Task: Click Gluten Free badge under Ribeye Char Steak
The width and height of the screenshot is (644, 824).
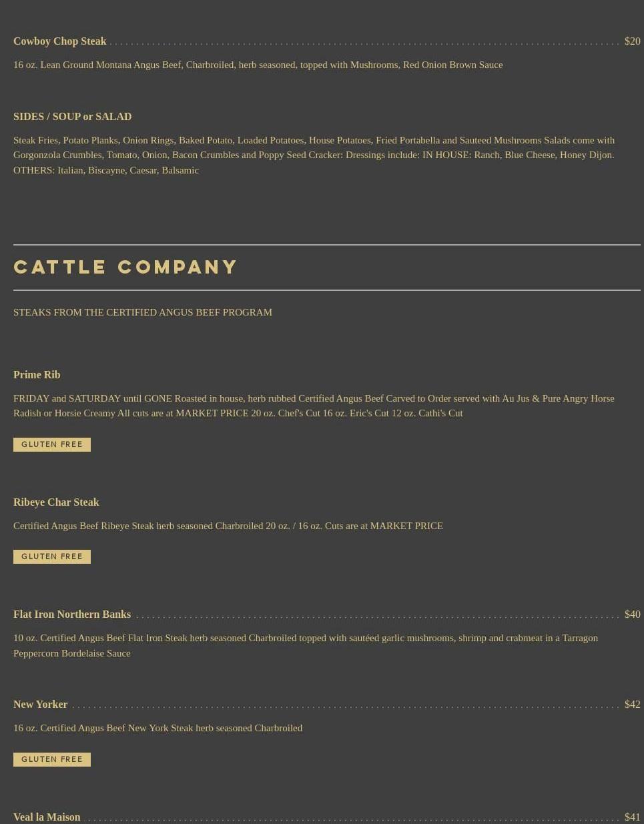Action: point(52,556)
